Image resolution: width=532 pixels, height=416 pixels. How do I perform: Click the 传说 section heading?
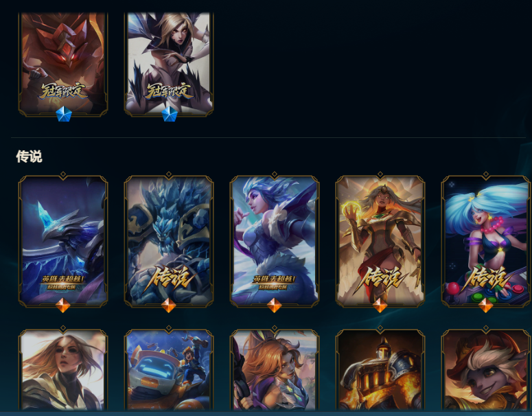(x=30, y=157)
